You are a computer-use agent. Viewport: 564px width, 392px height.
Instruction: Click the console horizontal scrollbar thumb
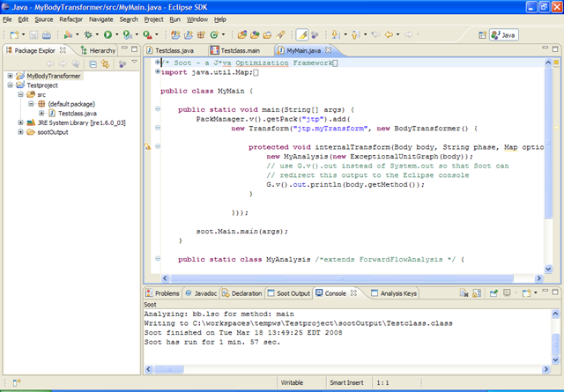pyautogui.click(x=168, y=369)
